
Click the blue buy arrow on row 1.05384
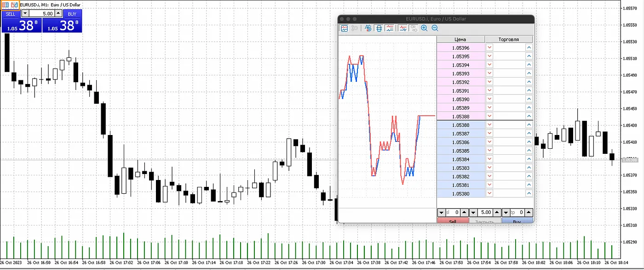529,159
